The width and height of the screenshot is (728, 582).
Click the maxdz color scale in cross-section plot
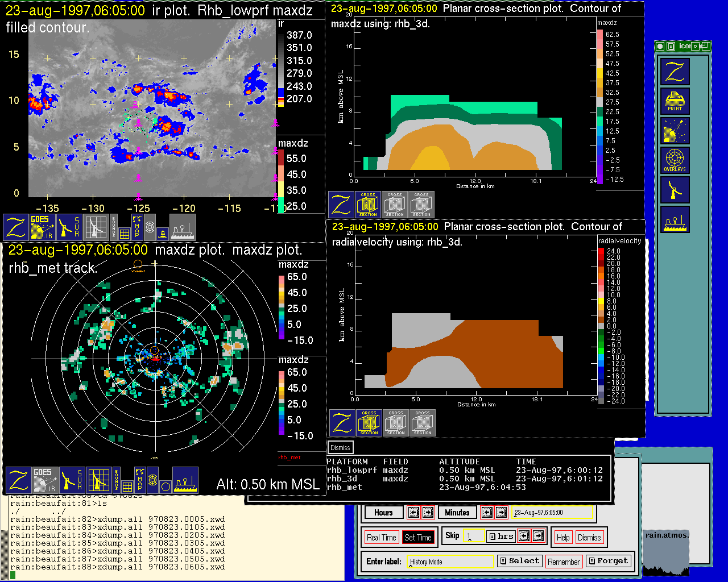tap(600, 106)
